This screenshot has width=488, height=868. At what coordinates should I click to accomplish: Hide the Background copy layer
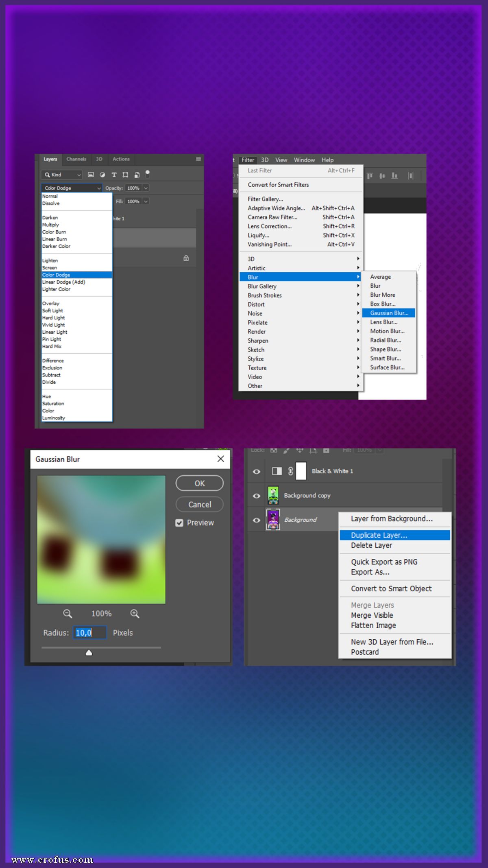(256, 496)
